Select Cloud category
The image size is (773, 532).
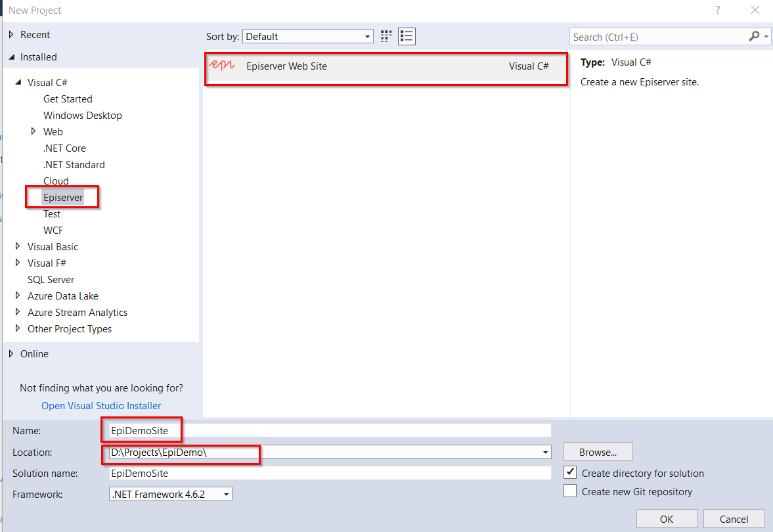click(56, 181)
